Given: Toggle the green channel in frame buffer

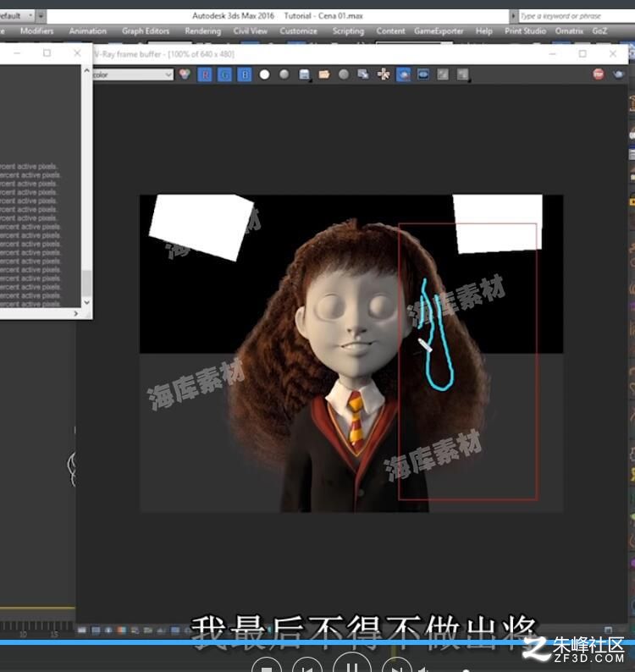Looking at the screenshot, I should click(224, 75).
